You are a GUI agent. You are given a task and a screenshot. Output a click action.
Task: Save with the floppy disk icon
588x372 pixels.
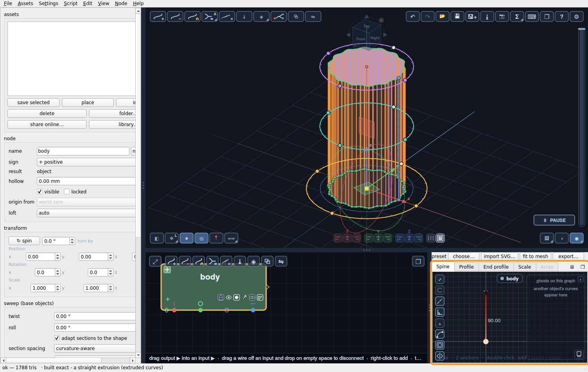click(457, 16)
